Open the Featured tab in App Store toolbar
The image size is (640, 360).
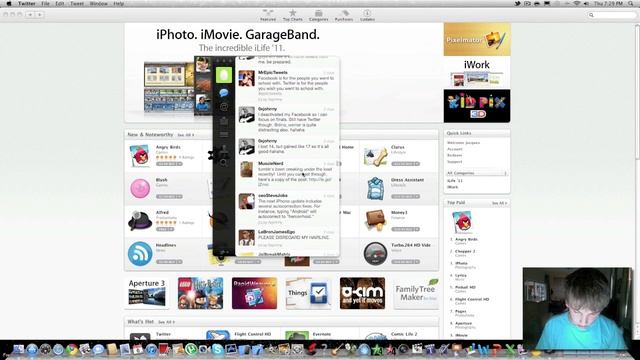[x=268, y=15]
